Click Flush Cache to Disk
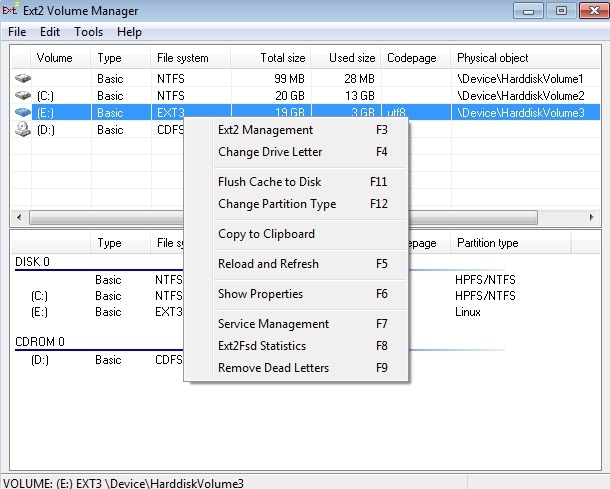Image resolution: width=610 pixels, height=489 pixels. 269,182
